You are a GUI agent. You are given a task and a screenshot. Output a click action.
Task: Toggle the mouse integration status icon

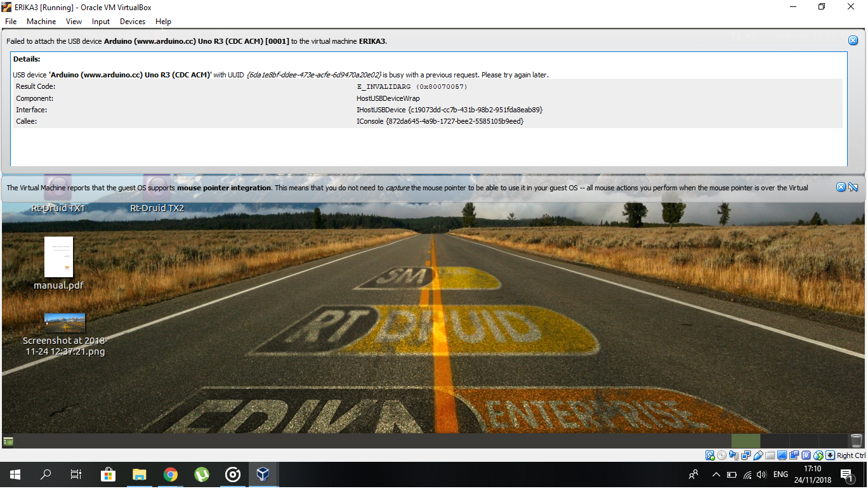pyautogui.click(x=819, y=455)
